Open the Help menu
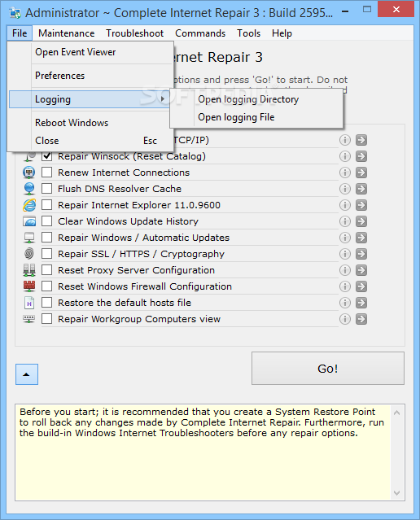Screen dimensions: 420x520 click(x=282, y=33)
